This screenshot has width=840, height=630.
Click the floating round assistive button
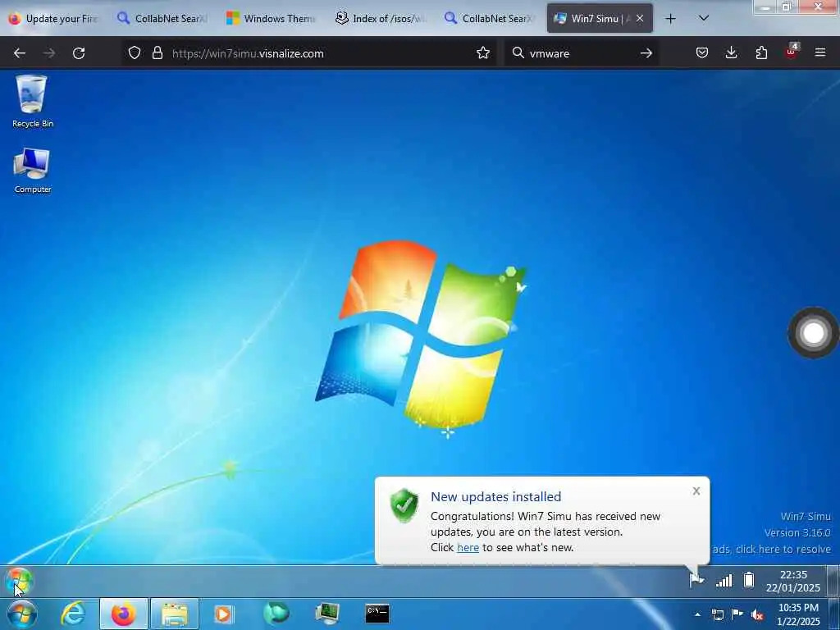point(813,333)
